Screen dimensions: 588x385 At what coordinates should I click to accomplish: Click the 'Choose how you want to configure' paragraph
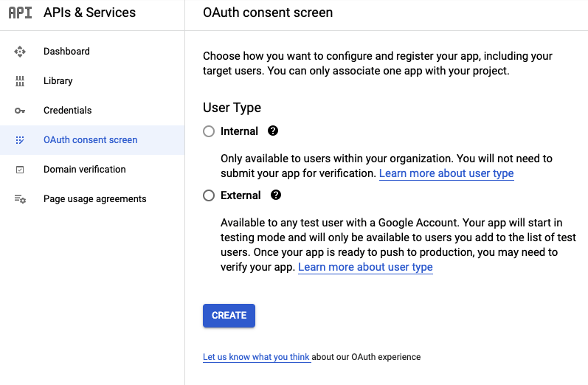point(378,63)
